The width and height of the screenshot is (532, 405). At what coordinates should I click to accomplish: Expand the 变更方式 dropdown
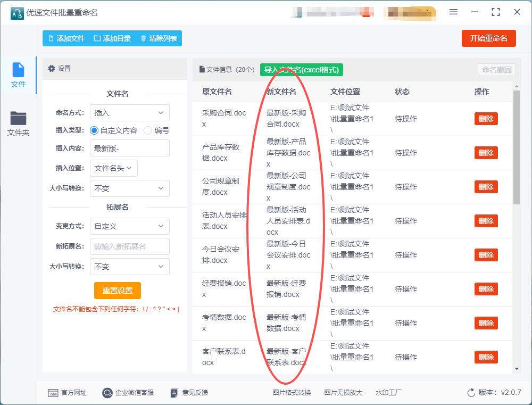[129, 226]
